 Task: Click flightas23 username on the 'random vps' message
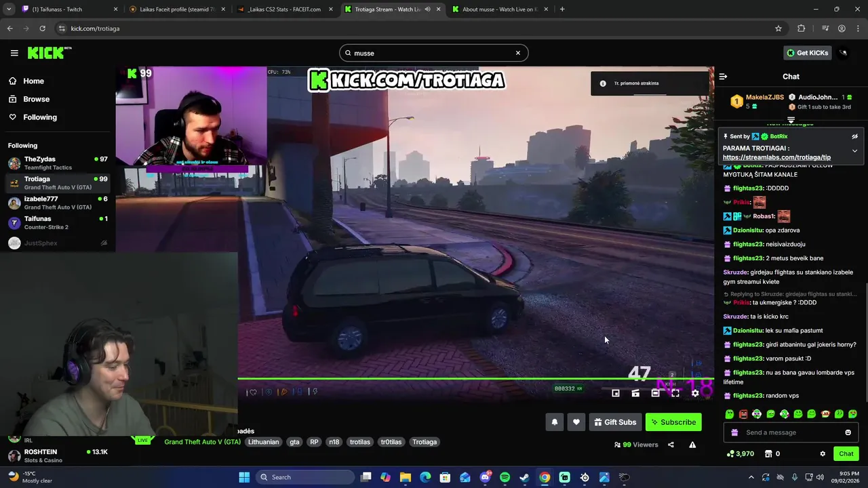tap(748, 396)
